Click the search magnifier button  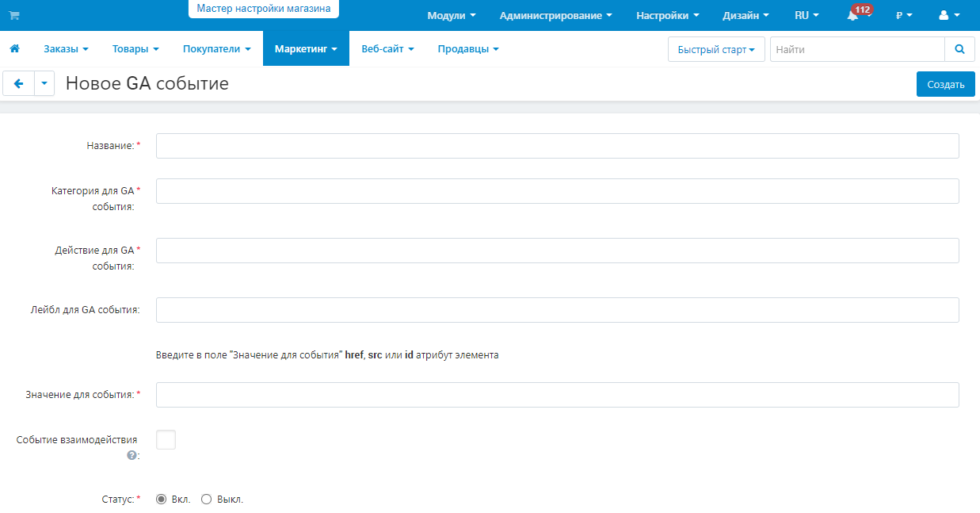coord(959,49)
